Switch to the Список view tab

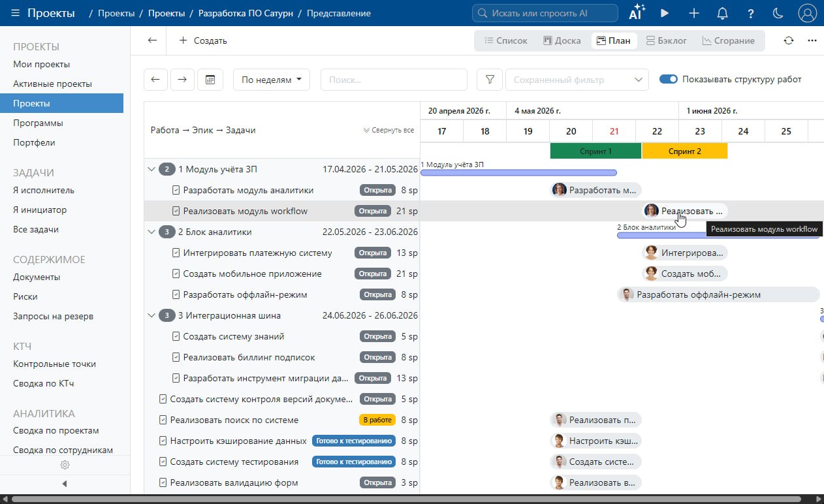point(505,40)
